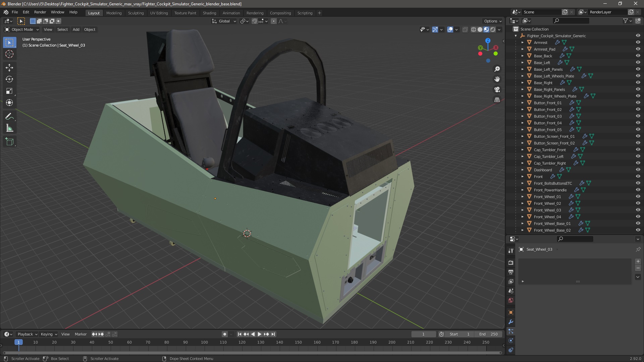The height and width of the screenshot is (362, 644).
Task: Click the Select Box tool
Action: pos(9,43)
